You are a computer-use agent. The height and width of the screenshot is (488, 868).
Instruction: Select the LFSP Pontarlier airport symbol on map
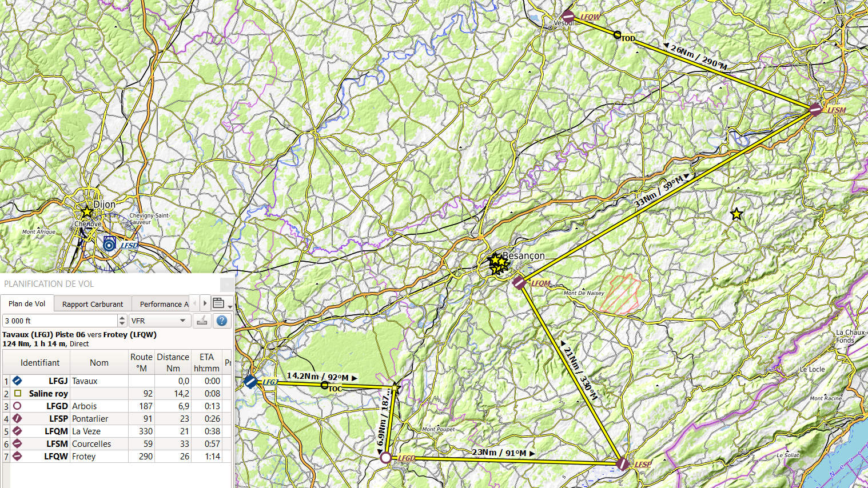pos(623,463)
